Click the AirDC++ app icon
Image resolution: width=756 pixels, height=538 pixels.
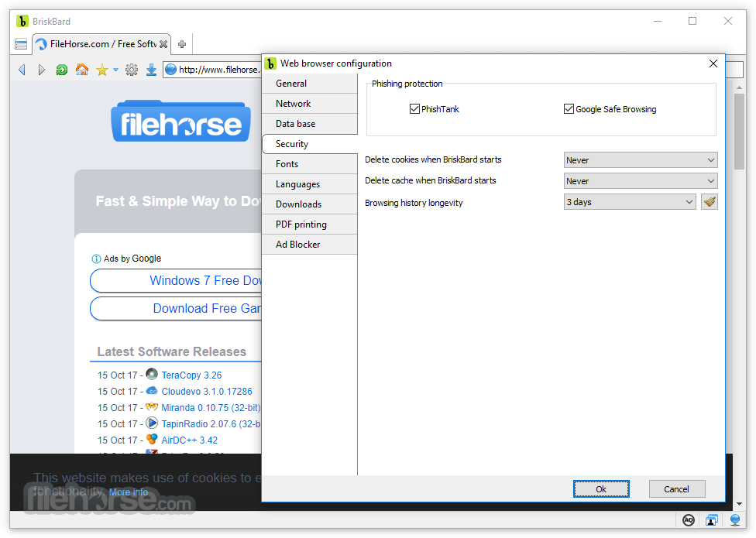tap(152, 439)
